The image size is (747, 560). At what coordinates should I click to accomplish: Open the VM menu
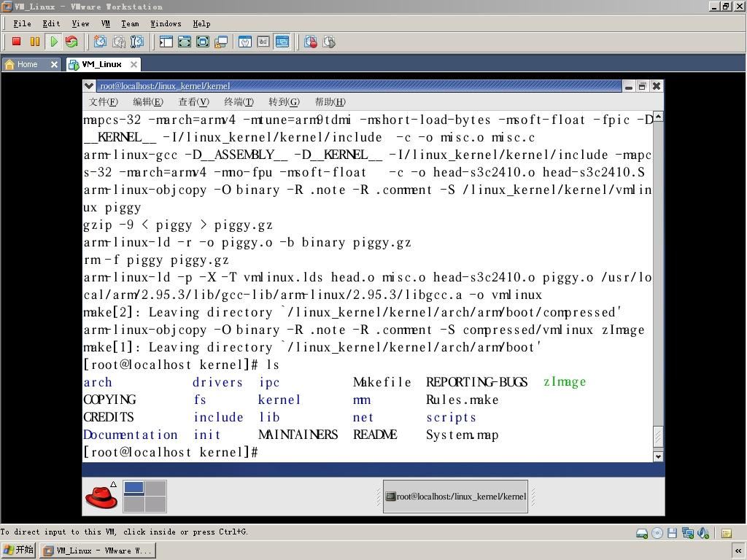tap(105, 23)
